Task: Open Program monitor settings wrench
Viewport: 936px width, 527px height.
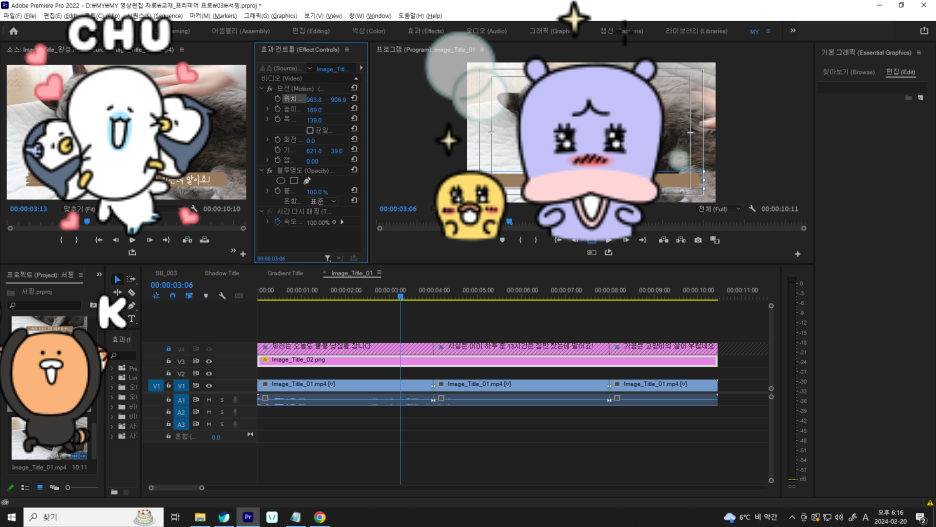Action: [752, 209]
